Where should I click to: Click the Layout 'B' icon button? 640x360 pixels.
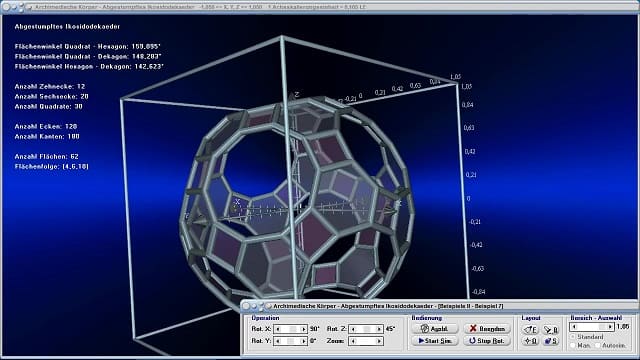[x=551, y=329]
